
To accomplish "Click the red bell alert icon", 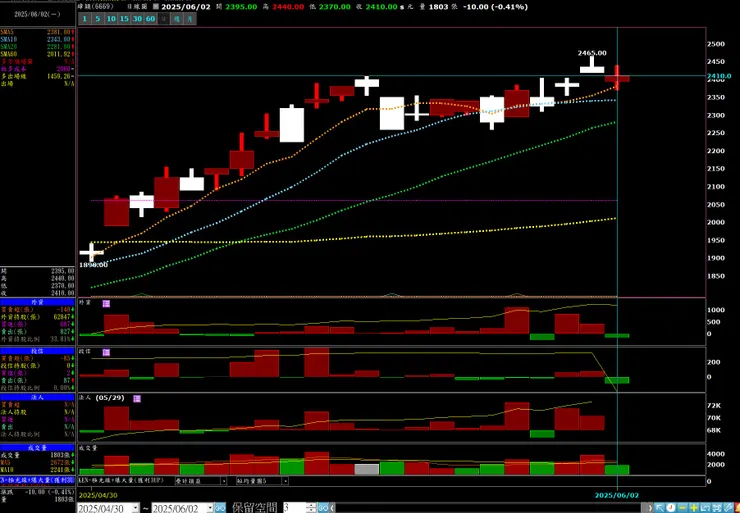I will 737,508.
